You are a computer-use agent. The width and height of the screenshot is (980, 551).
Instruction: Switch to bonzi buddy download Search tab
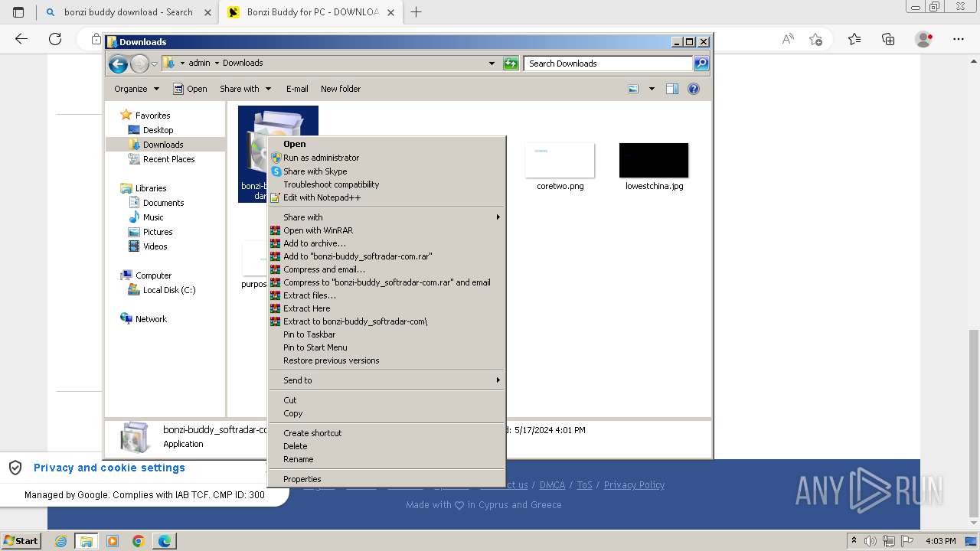(127, 12)
